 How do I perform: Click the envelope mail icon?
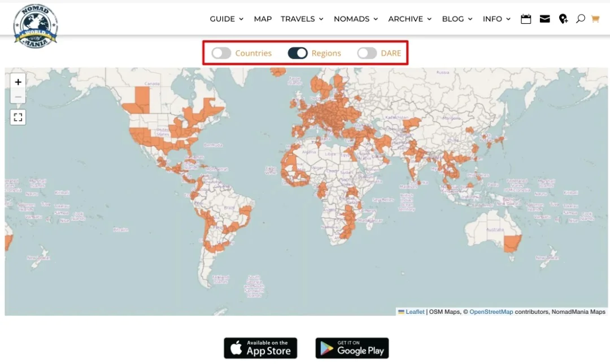click(544, 19)
